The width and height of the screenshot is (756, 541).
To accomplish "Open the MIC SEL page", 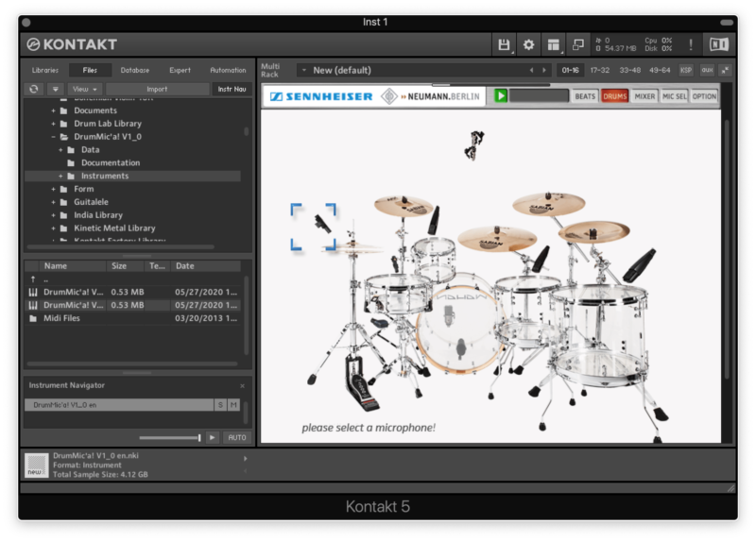I will click(x=674, y=96).
